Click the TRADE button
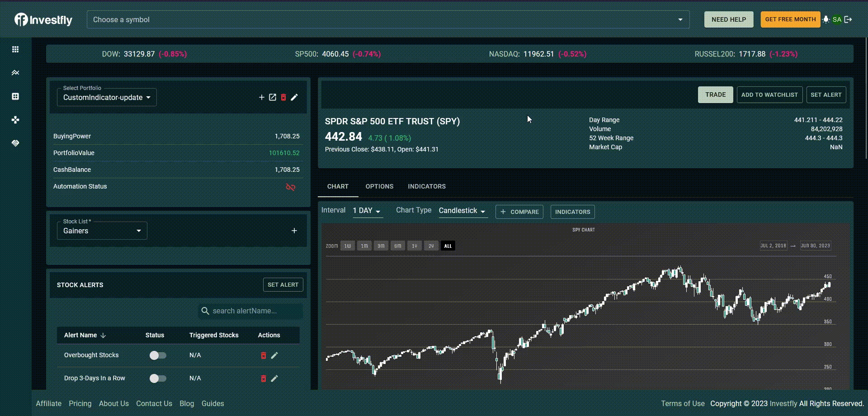868x416 pixels. (x=716, y=95)
